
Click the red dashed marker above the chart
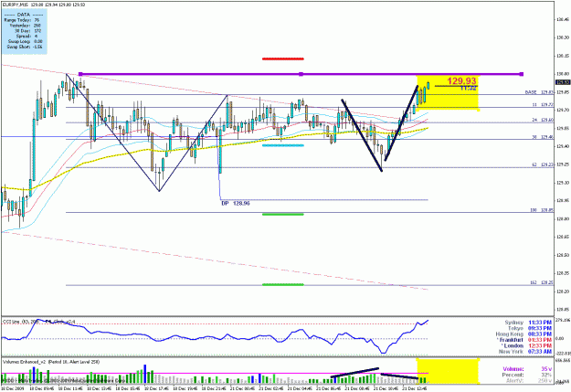point(283,58)
